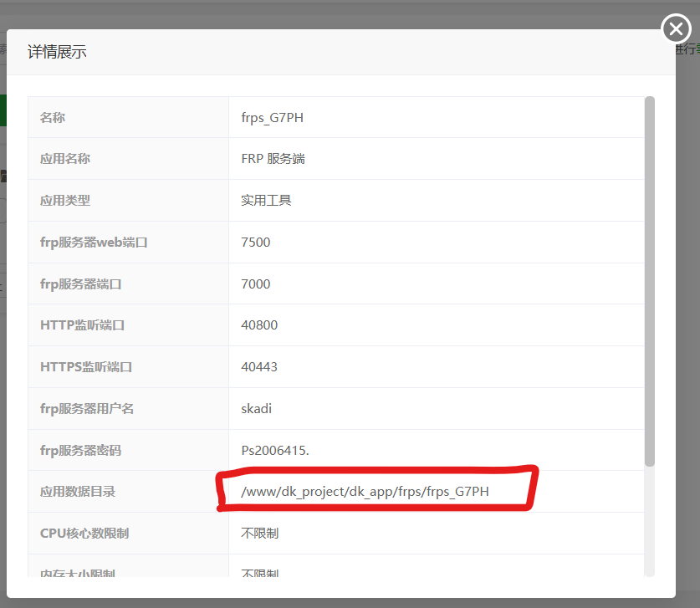Click the 详情展示 dialog title
700x608 pixels.
pos(57,52)
